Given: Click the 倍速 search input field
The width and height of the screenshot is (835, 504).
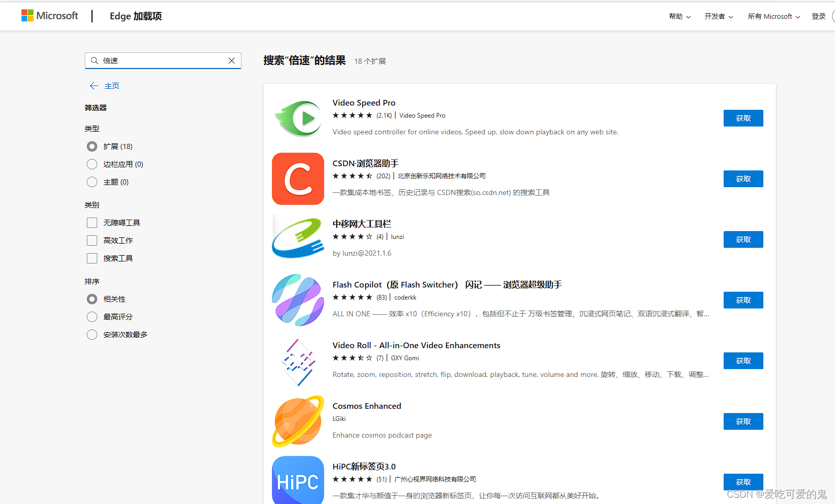Looking at the screenshot, I should [163, 61].
